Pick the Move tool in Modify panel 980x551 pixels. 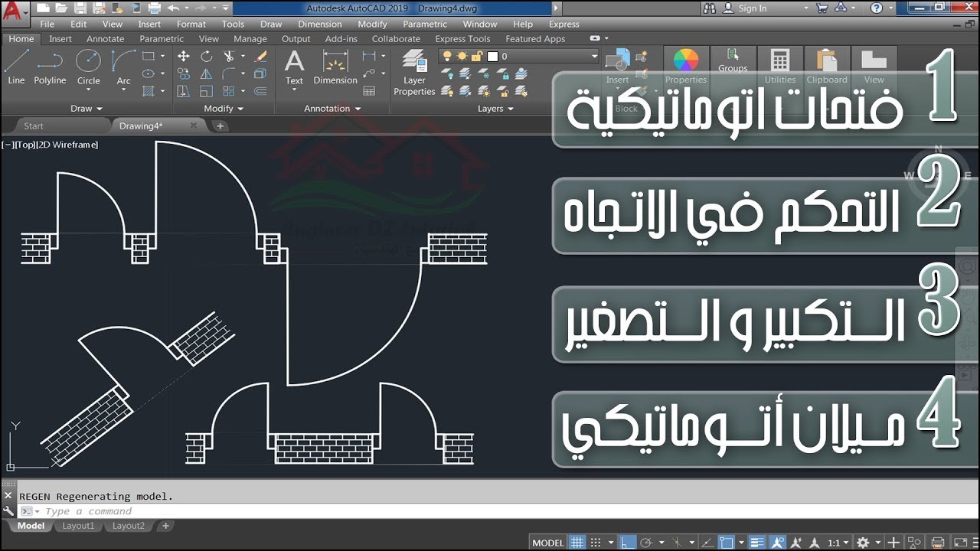tap(184, 57)
